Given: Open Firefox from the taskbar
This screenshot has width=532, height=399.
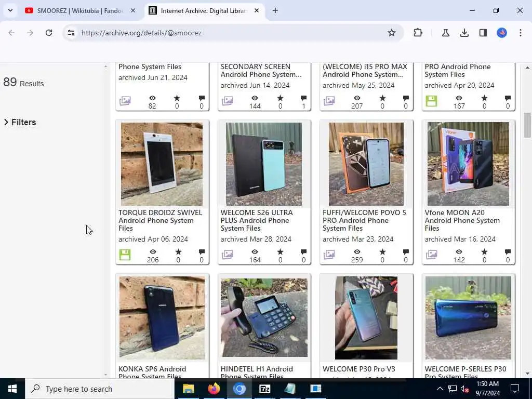Looking at the screenshot, I should (x=214, y=389).
